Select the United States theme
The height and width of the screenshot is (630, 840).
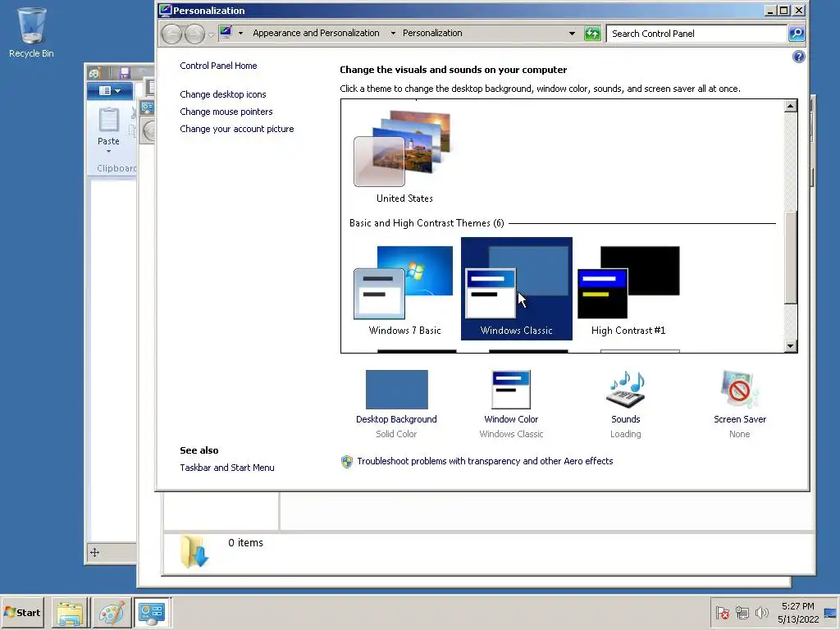tap(404, 157)
